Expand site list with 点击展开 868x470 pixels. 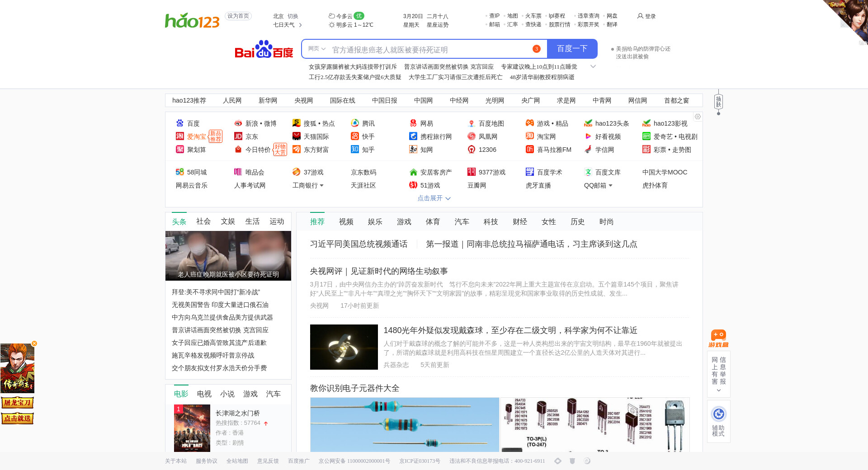pos(434,198)
